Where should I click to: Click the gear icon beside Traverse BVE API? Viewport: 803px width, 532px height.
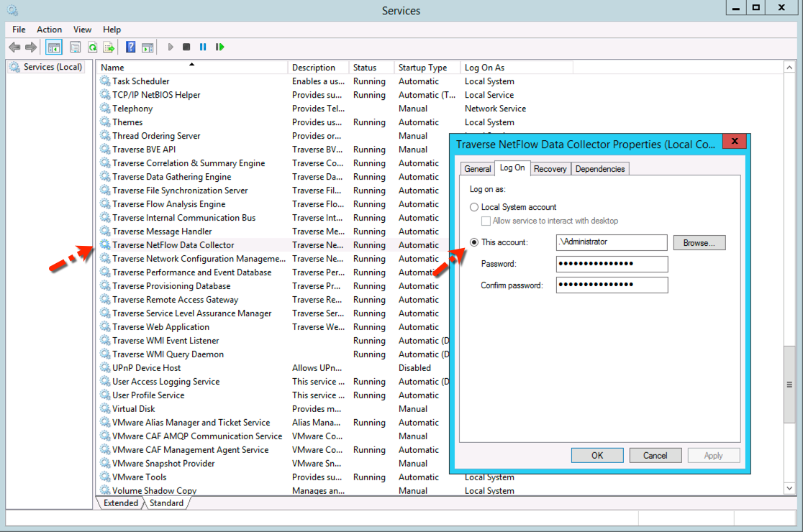pyautogui.click(x=105, y=149)
